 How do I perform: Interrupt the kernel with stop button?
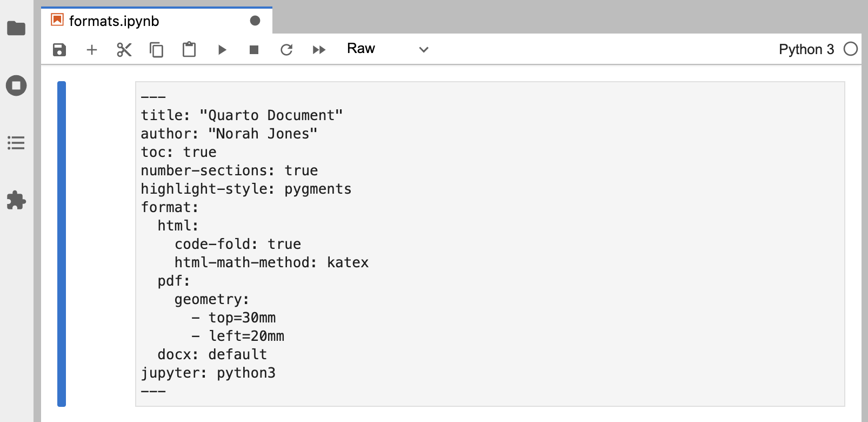point(254,50)
